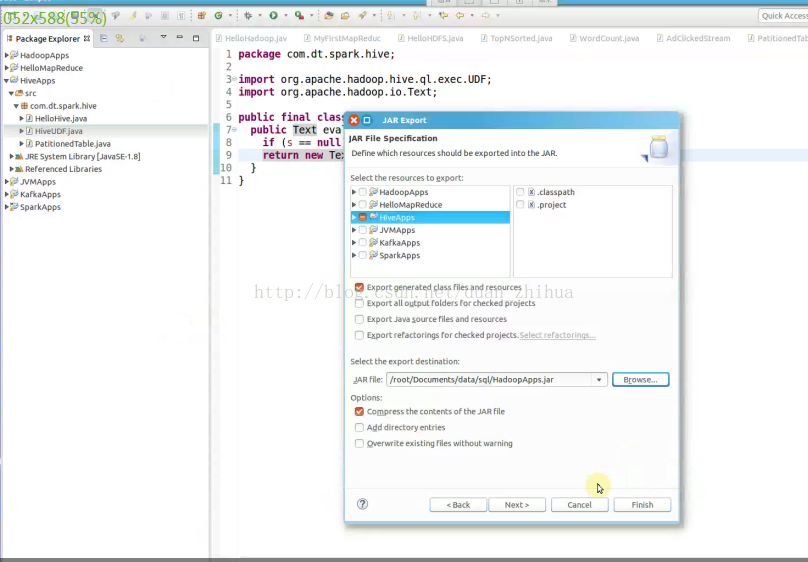Enable Add directory entries option
808x562 pixels.
359,427
